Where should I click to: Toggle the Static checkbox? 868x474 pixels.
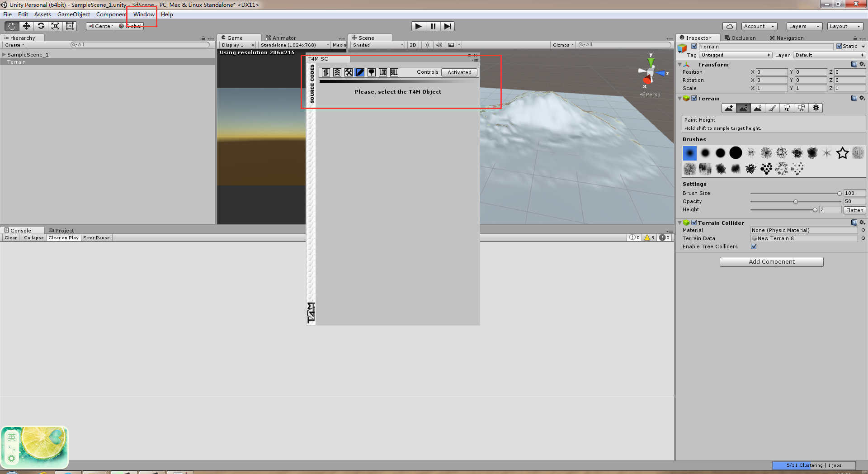pyautogui.click(x=839, y=46)
